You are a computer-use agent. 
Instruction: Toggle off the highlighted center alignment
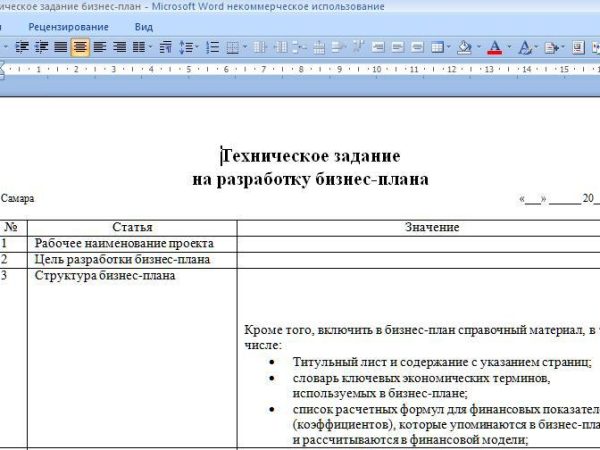pyautogui.click(x=79, y=47)
